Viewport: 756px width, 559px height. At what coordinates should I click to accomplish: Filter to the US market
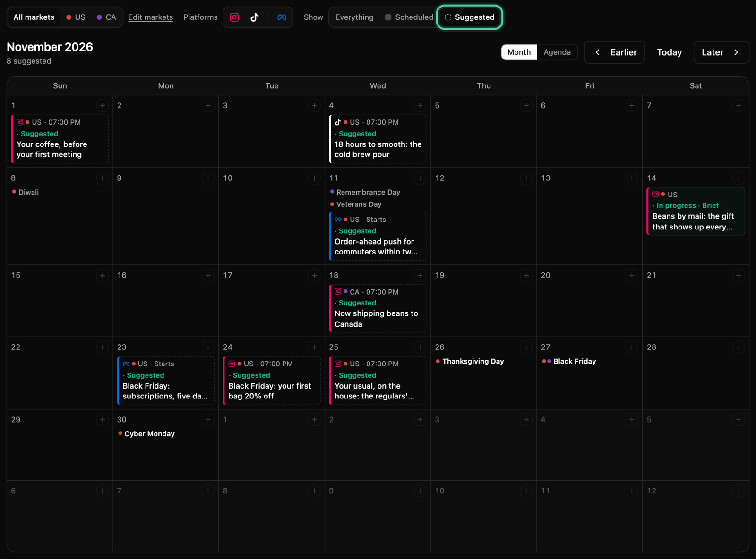tap(76, 17)
